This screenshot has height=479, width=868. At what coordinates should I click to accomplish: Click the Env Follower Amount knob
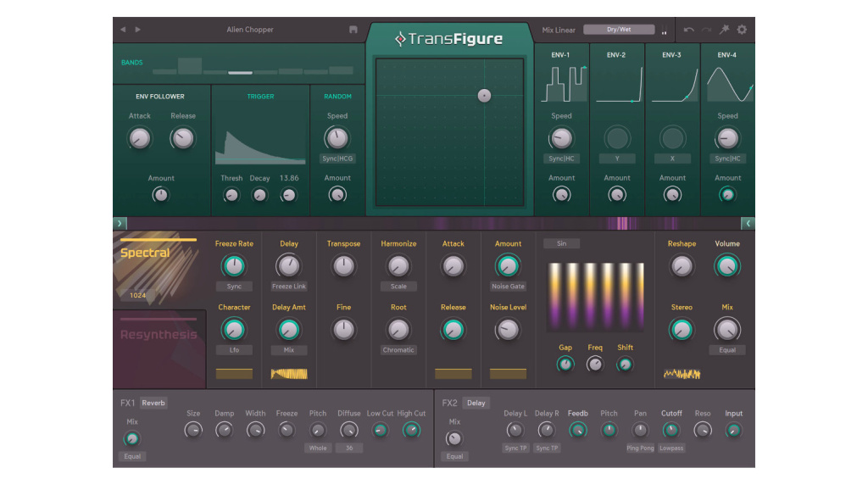160,194
